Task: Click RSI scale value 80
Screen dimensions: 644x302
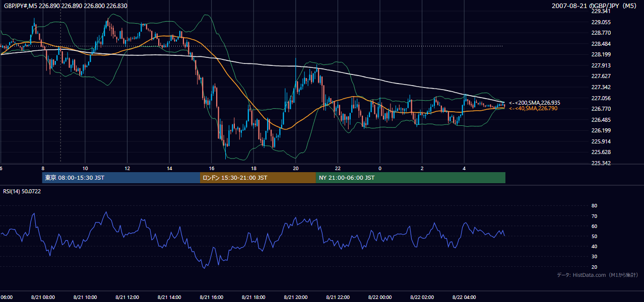Action: pos(594,206)
